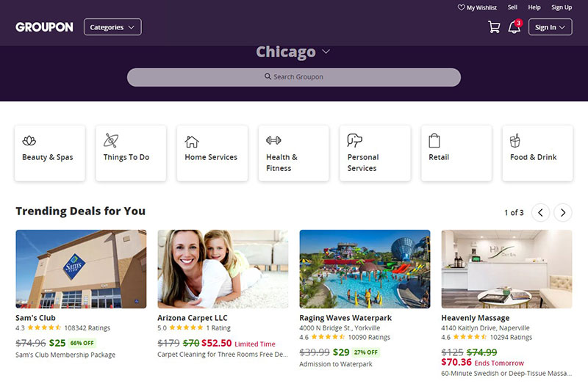588x384 pixels.
Task: Open the Personal Services dog icon
Action: [x=355, y=140]
